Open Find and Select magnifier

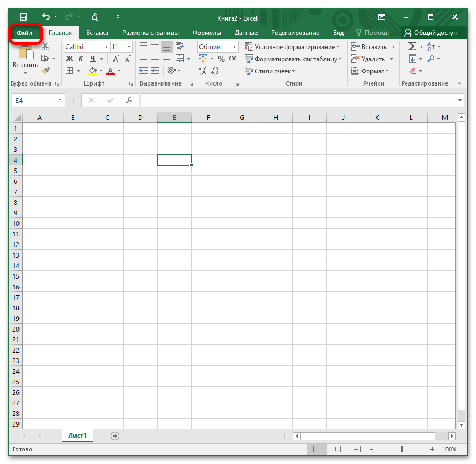(x=431, y=59)
